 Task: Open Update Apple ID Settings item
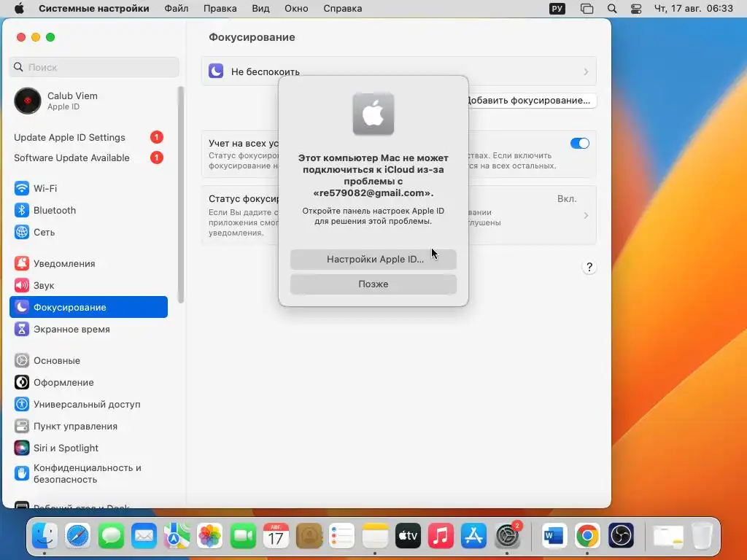[88, 137]
